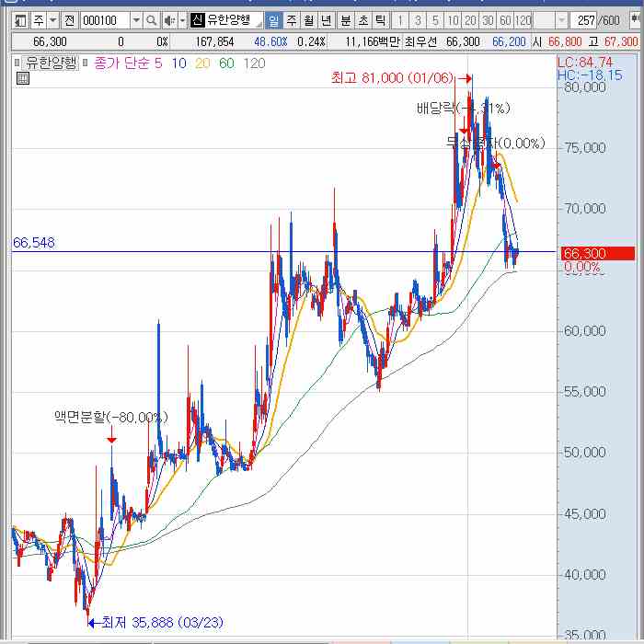Click the volume value 167,854
644x644 pixels.
pyautogui.click(x=214, y=41)
